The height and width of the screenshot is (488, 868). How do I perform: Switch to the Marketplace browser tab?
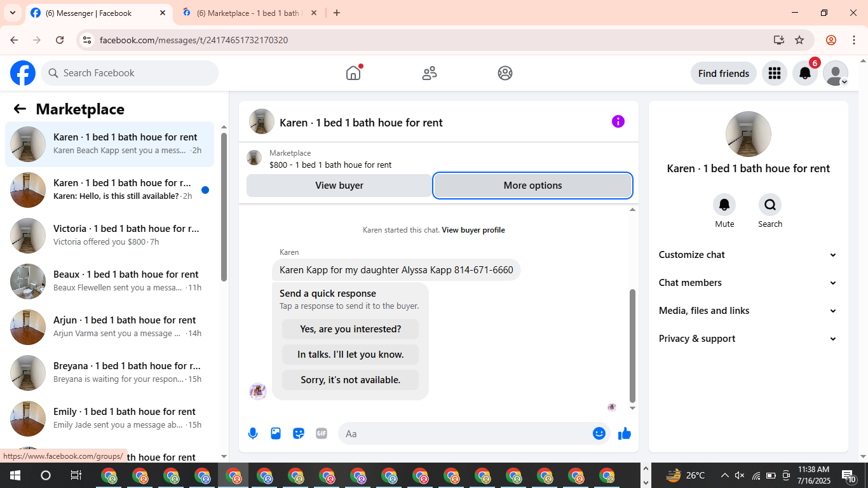point(249,13)
